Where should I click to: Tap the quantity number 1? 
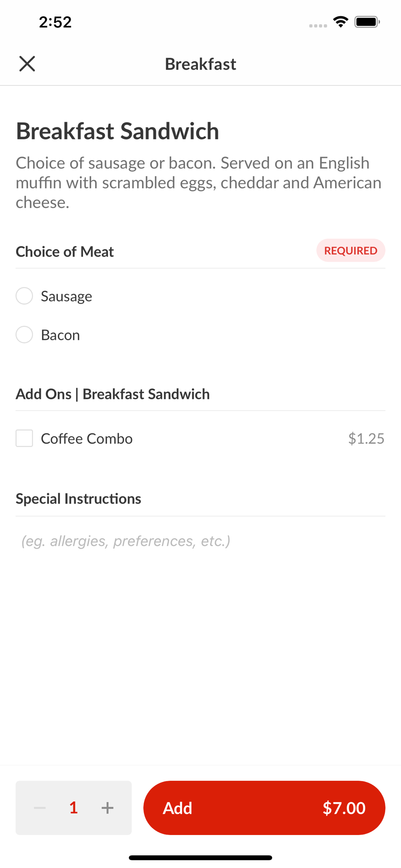click(74, 808)
